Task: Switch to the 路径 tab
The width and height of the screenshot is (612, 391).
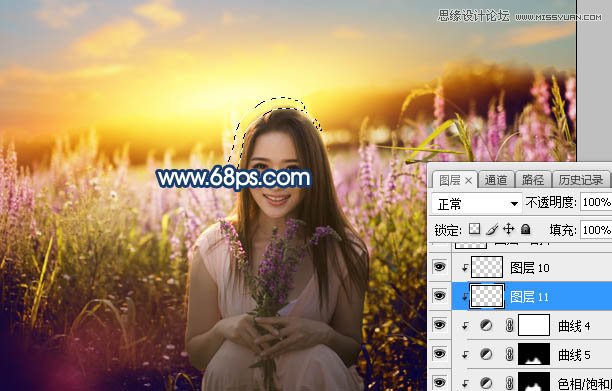Action: click(533, 180)
